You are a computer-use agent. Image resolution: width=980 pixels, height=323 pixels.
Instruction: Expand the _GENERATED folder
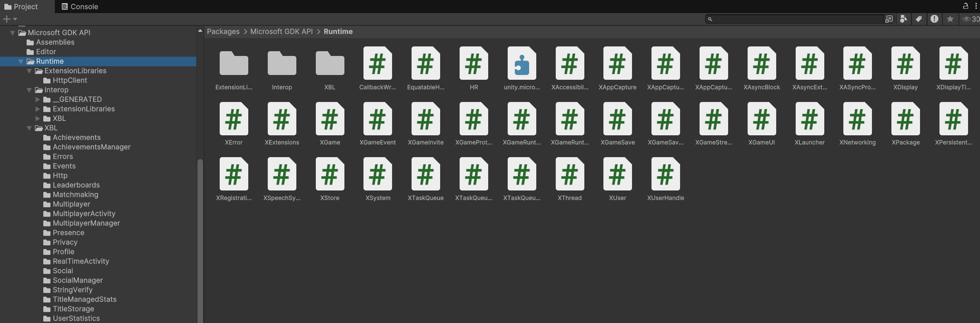coord(38,99)
